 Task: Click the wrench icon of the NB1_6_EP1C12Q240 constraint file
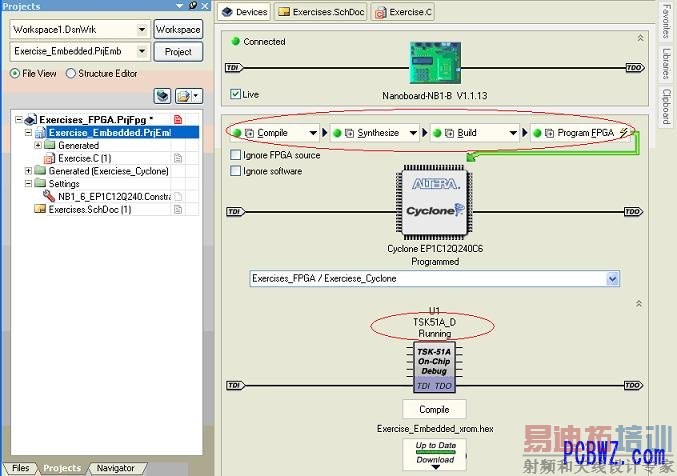coord(49,196)
